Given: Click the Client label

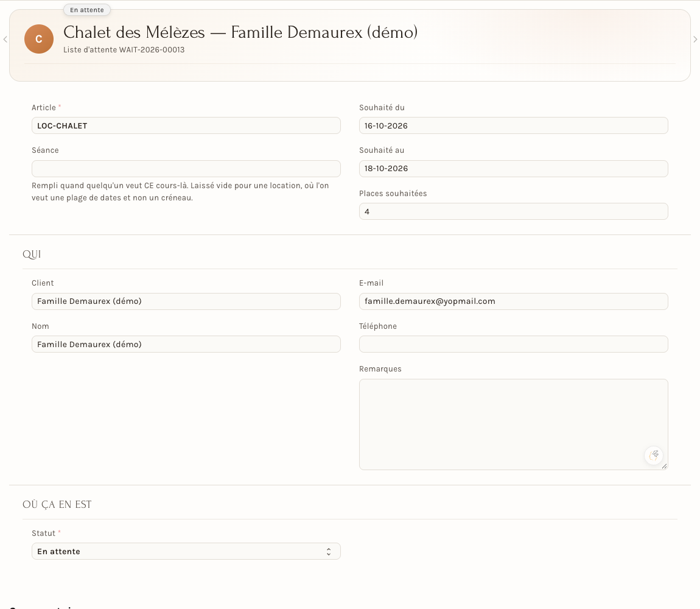Looking at the screenshot, I should pyautogui.click(x=43, y=283).
